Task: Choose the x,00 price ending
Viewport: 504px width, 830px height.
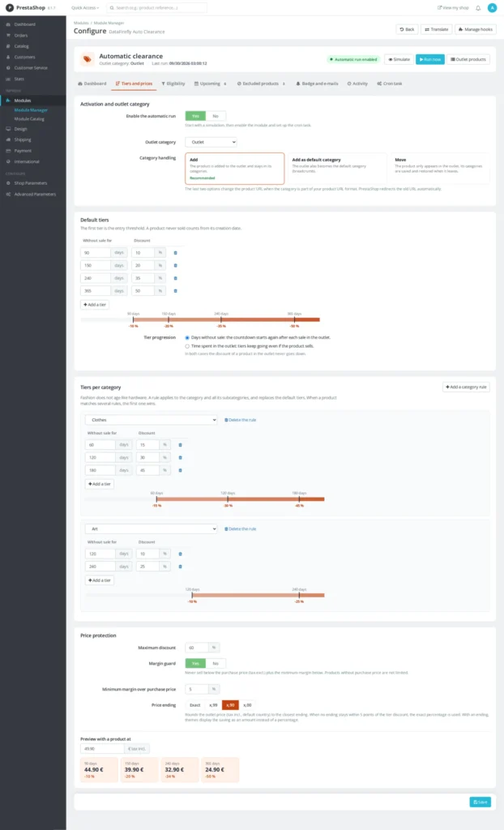Action: (x=247, y=705)
